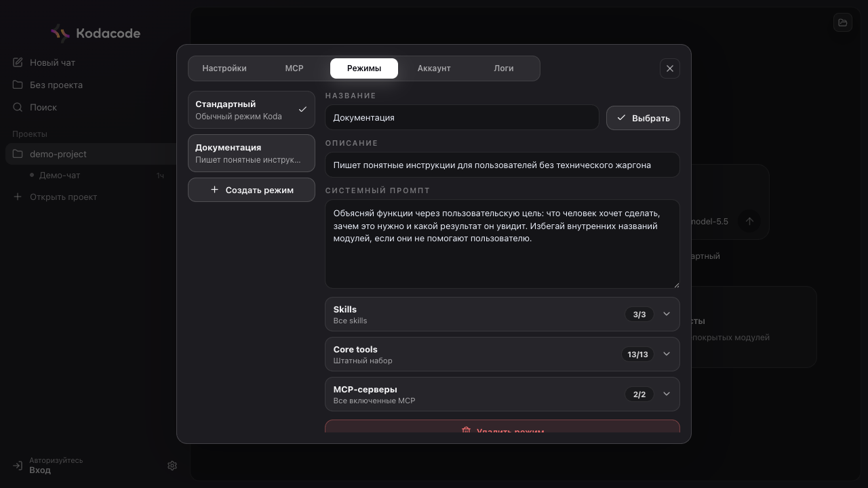Click the Авторизуйтесь text

pos(56,460)
